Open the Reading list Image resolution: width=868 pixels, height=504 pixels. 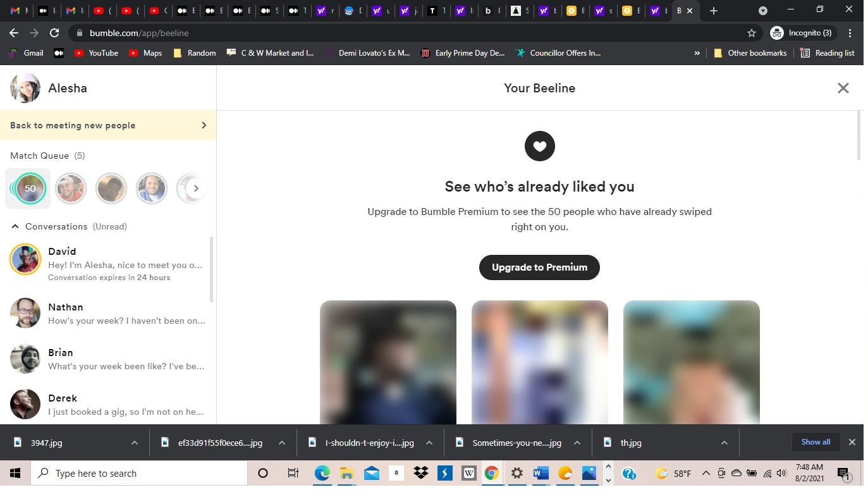[827, 53]
